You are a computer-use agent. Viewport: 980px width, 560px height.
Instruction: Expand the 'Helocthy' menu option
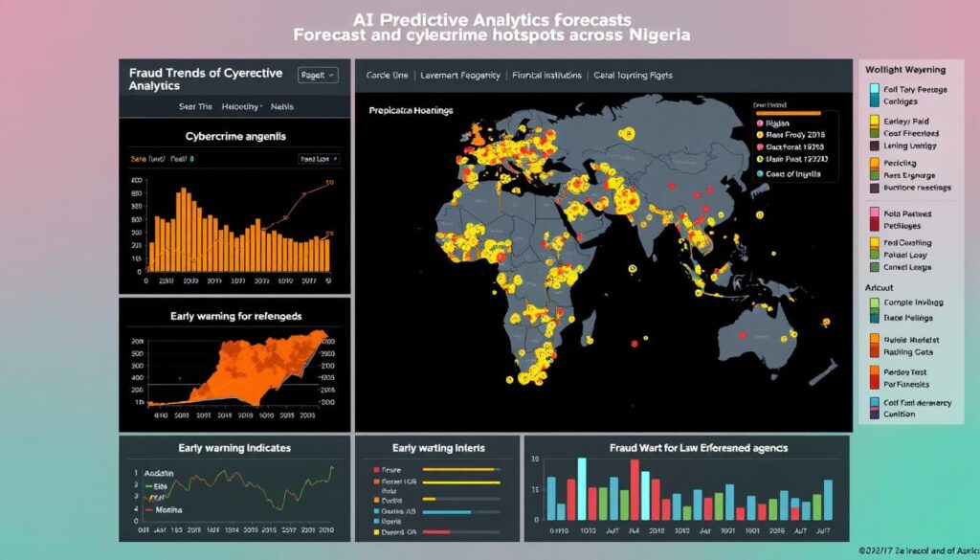tap(242, 106)
